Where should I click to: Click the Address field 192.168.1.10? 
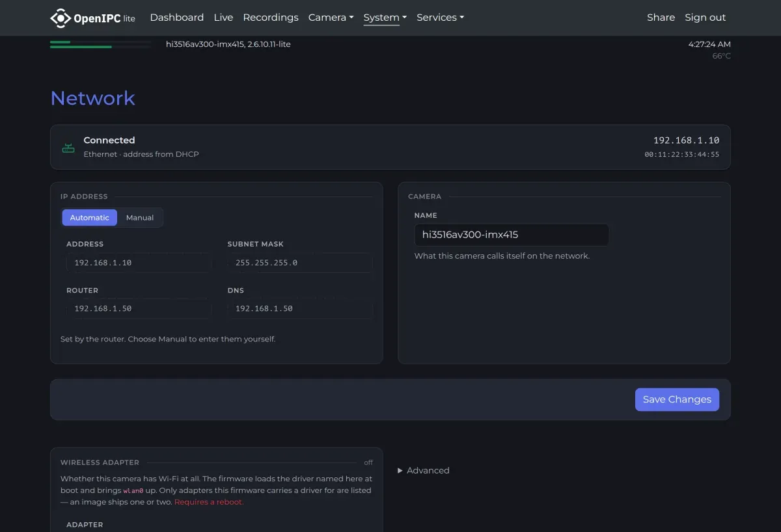click(139, 263)
